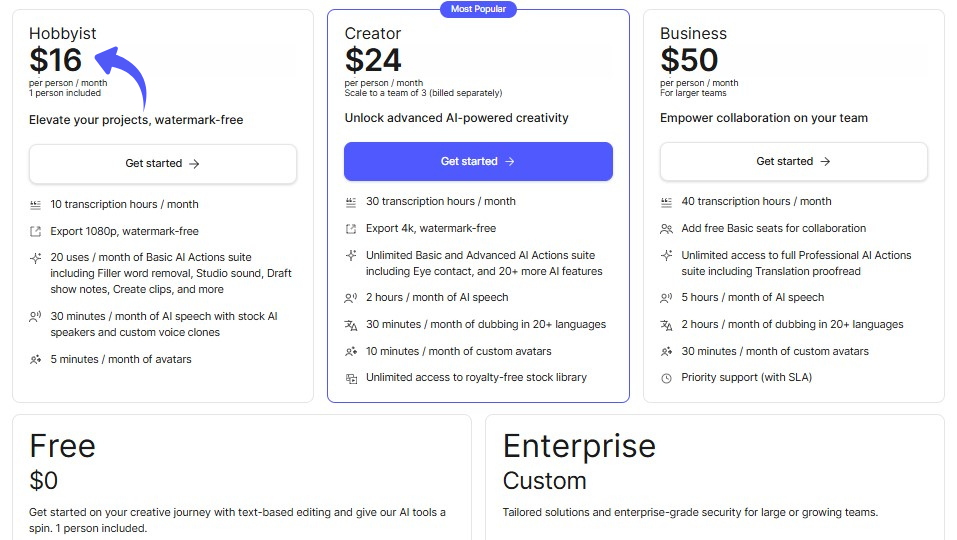Click the Export 1080p icon
Image resolution: width=957 pixels, height=540 pixels.
(36, 231)
